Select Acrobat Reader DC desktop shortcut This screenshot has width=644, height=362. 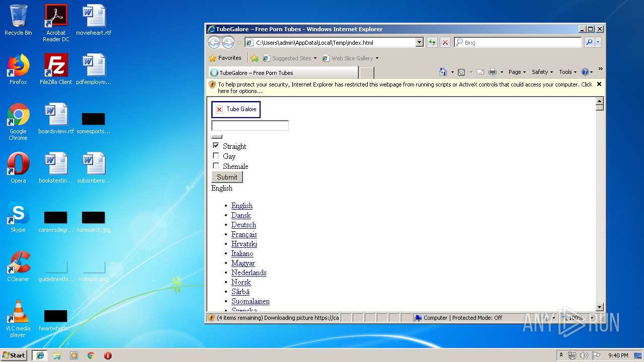pyautogui.click(x=56, y=23)
